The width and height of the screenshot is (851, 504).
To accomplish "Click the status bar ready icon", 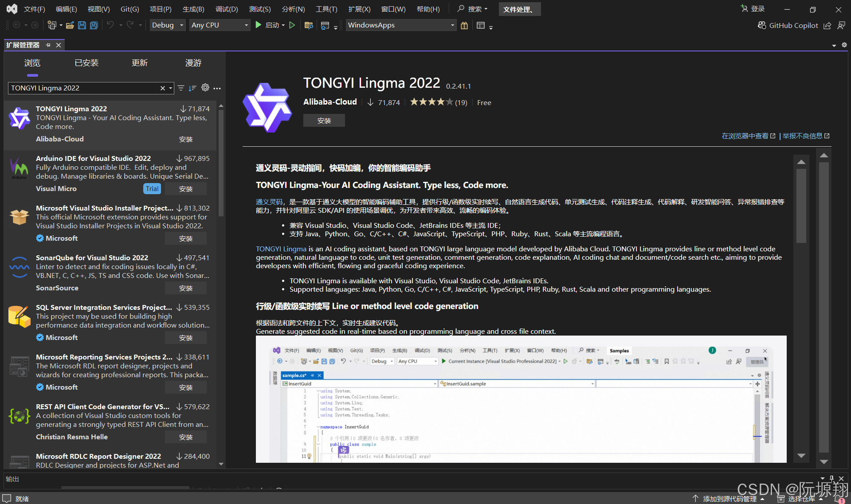I will (x=7, y=498).
